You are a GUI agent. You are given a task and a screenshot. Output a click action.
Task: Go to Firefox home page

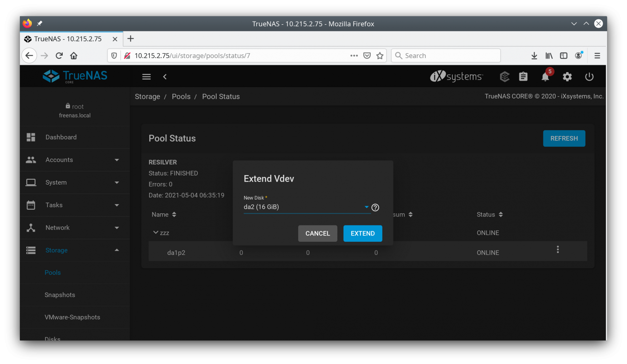[x=74, y=56]
